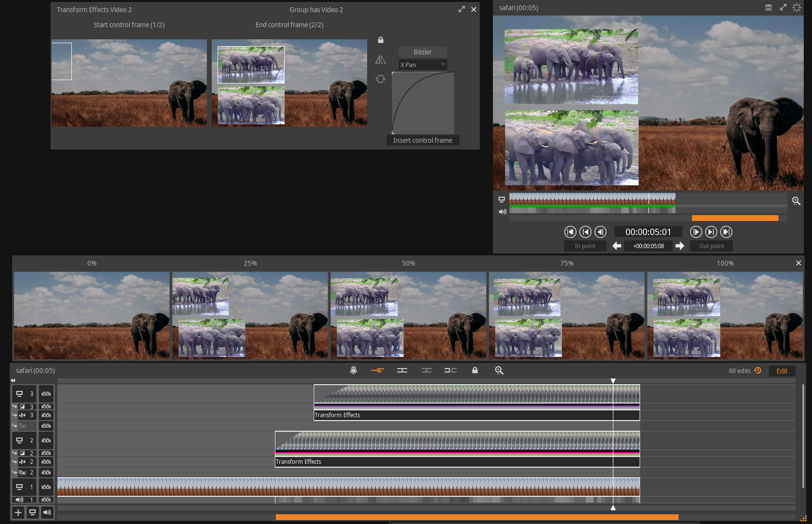Image resolution: width=812 pixels, height=524 pixels.
Task: Click the timeline zoom magnifier icon
Action: coord(499,371)
